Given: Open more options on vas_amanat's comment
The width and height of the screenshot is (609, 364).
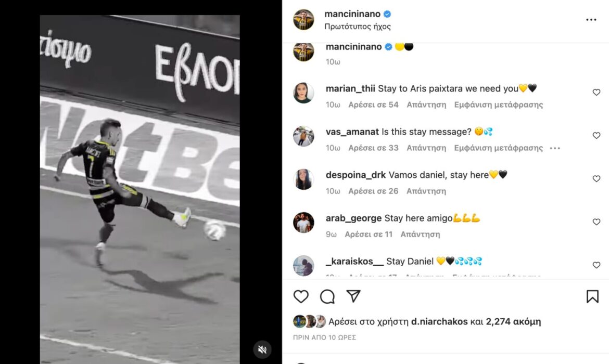Looking at the screenshot, I should pyautogui.click(x=555, y=148).
